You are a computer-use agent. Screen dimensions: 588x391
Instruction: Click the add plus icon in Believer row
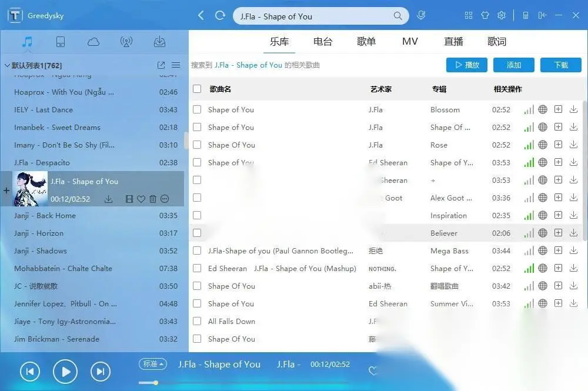pyautogui.click(x=559, y=233)
